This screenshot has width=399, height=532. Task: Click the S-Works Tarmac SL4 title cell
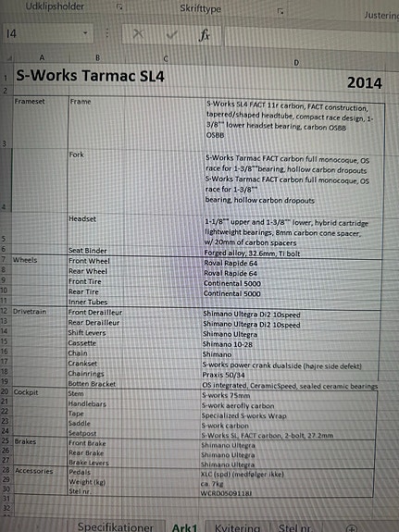click(90, 76)
